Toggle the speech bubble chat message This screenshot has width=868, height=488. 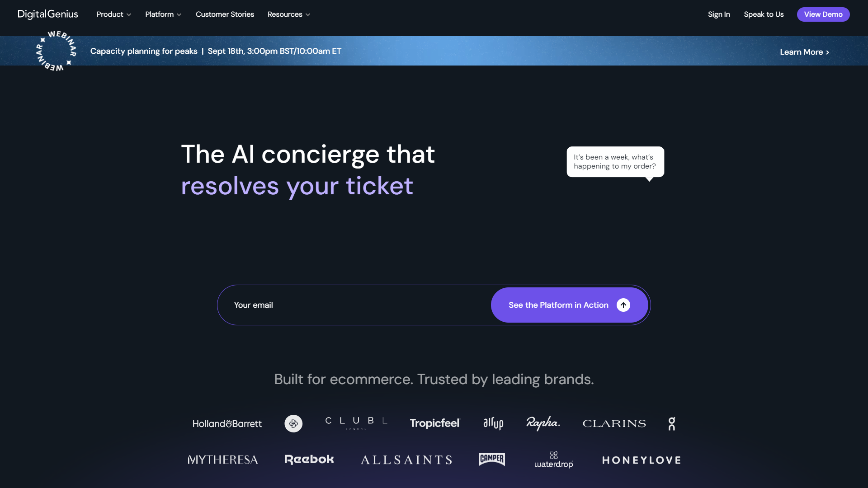tap(615, 161)
